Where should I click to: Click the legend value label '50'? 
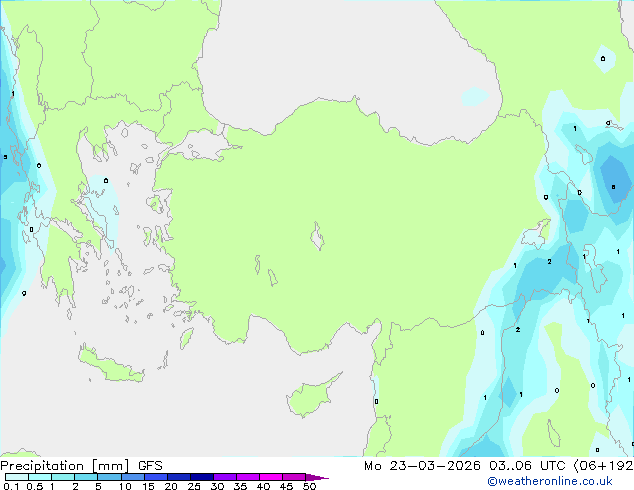(x=309, y=486)
